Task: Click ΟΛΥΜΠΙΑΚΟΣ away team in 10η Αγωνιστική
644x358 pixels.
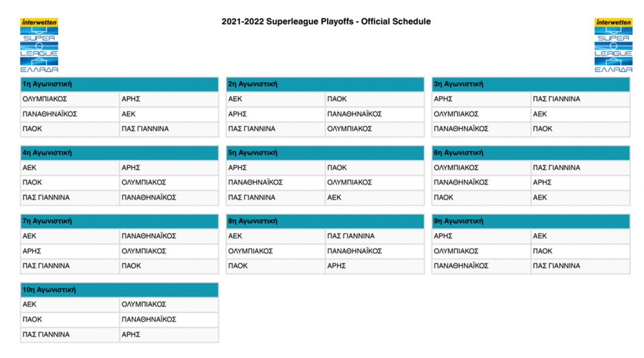Action: [144, 304]
